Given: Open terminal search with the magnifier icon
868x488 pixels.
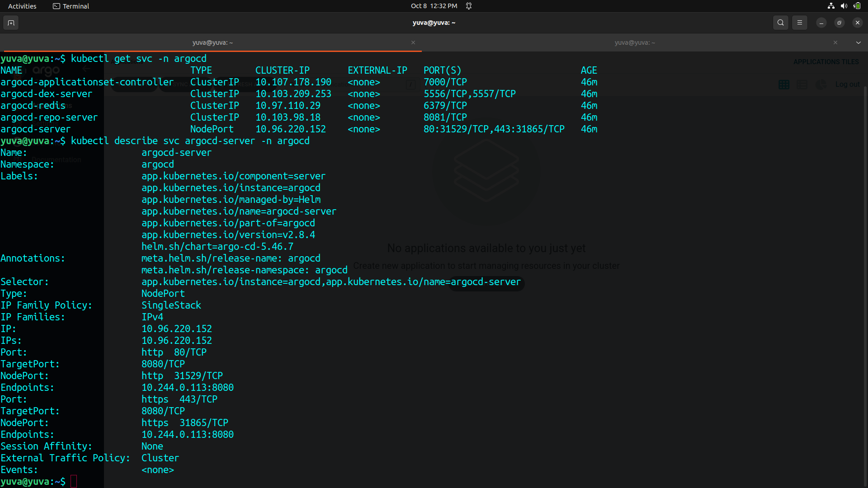Looking at the screenshot, I should tap(781, 23).
